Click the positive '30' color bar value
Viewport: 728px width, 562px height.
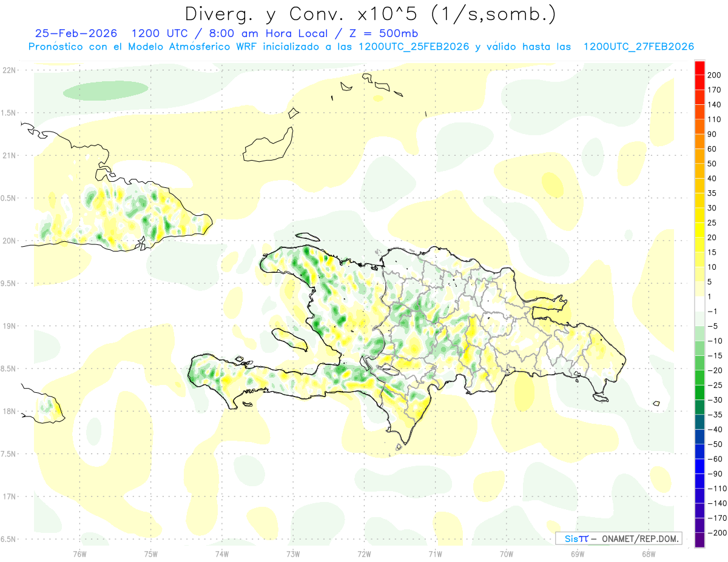(712, 208)
